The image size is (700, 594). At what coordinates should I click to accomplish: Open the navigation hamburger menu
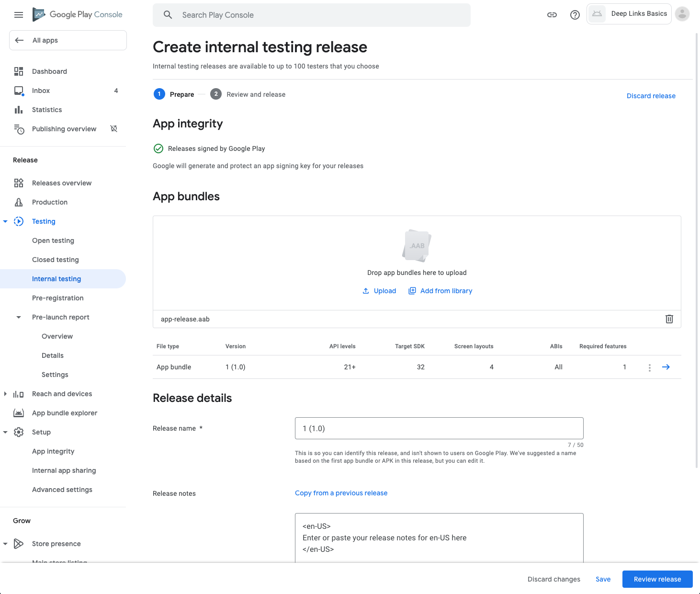(19, 14)
